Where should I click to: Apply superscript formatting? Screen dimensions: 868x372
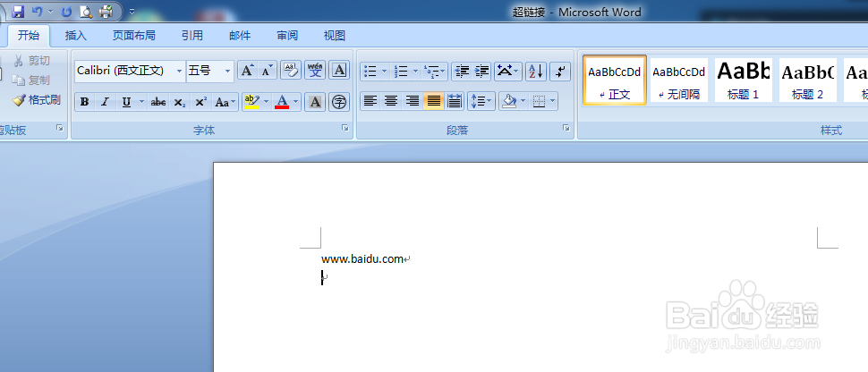(201, 102)
